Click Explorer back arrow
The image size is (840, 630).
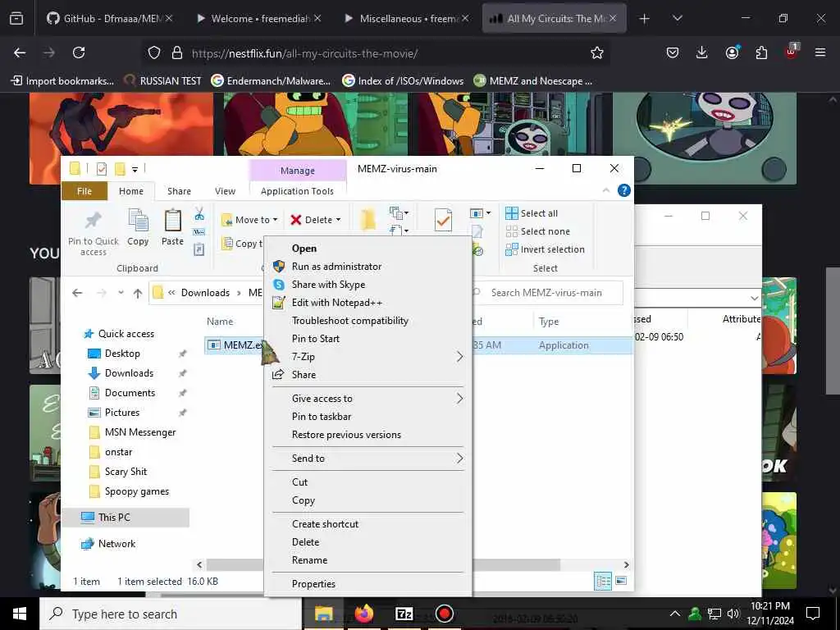pyautogui.click(x=77, y=293)
